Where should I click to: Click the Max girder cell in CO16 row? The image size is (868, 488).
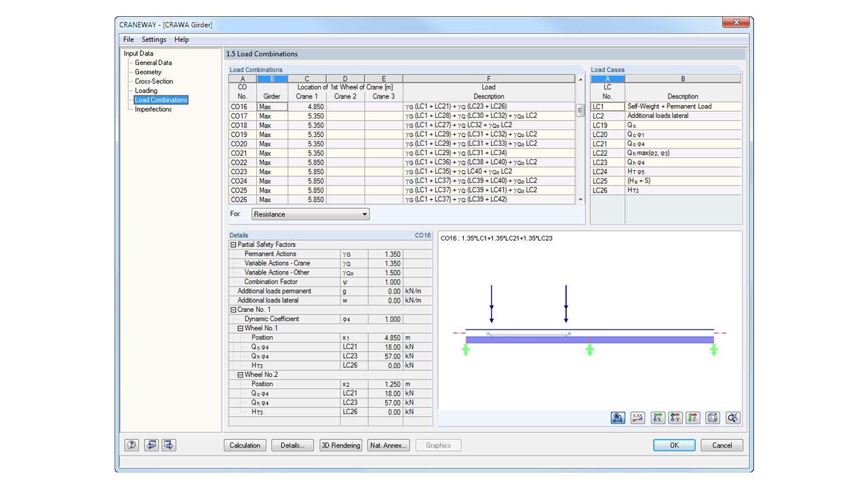272,106
